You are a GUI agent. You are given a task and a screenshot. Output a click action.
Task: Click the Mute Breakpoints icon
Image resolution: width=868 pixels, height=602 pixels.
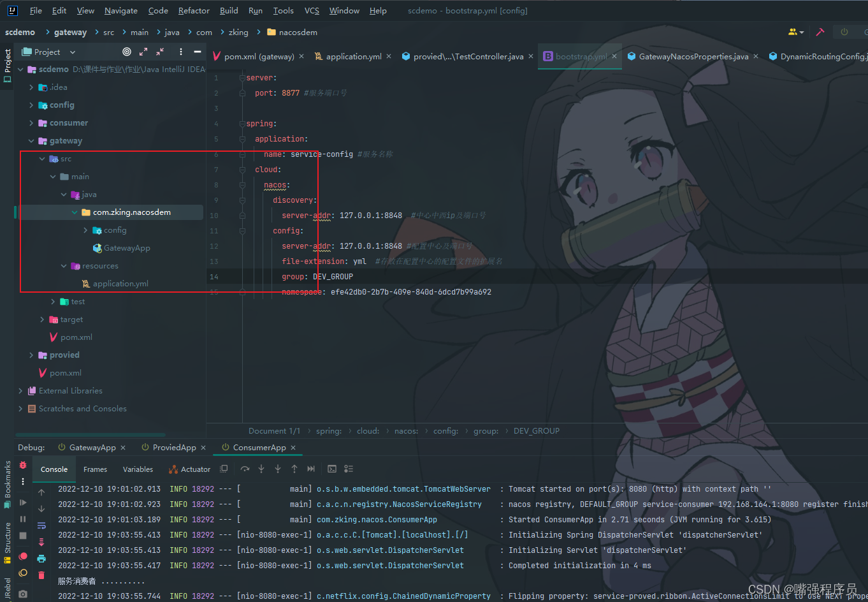point(23,573)
